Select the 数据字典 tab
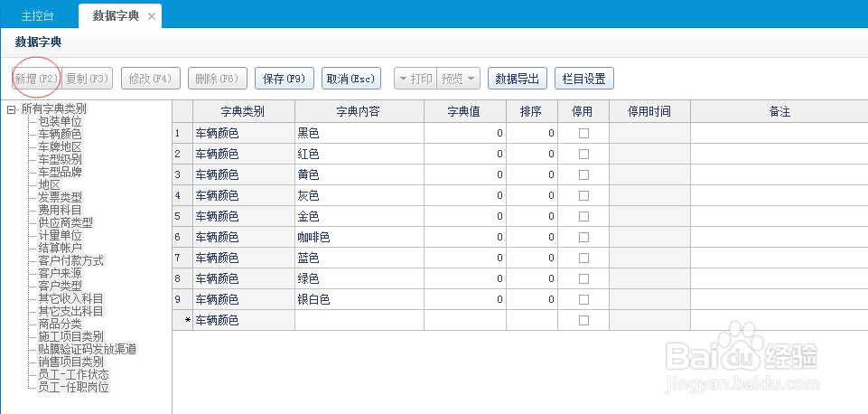Image resolution: width=868 pixels, height=414 pixels. point(116,15)
